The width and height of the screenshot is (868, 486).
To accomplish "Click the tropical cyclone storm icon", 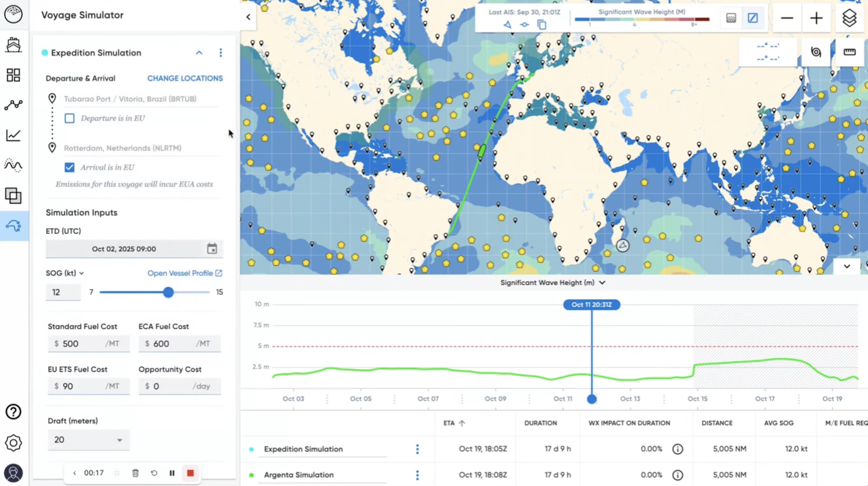I will point(816,52).
